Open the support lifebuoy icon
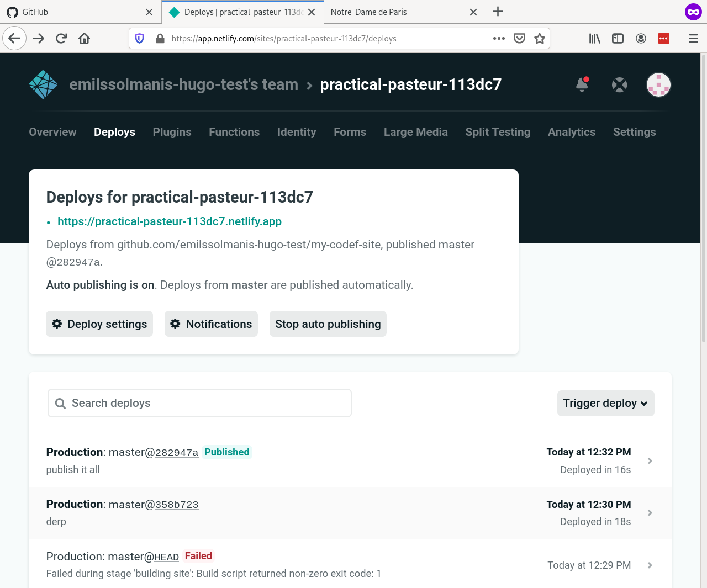The height and width of the screenshot is (588, 707). point(620,84)
